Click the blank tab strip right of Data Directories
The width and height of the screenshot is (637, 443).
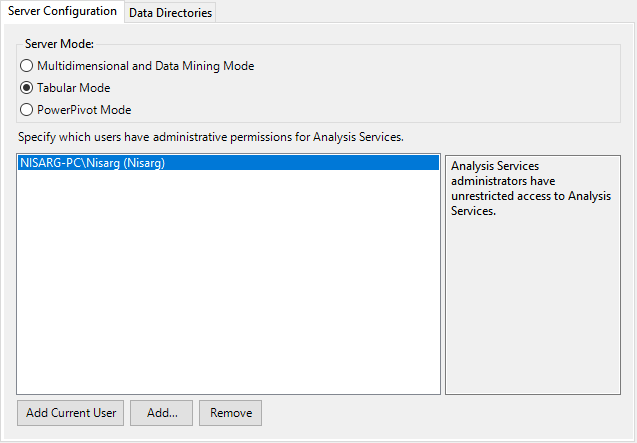(x=420, y=12)
